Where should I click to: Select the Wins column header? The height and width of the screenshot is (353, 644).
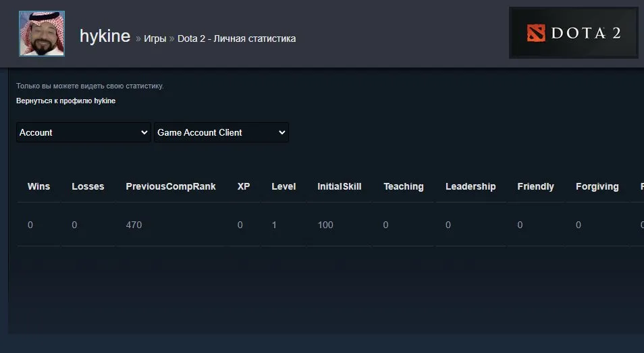(38, 186)
